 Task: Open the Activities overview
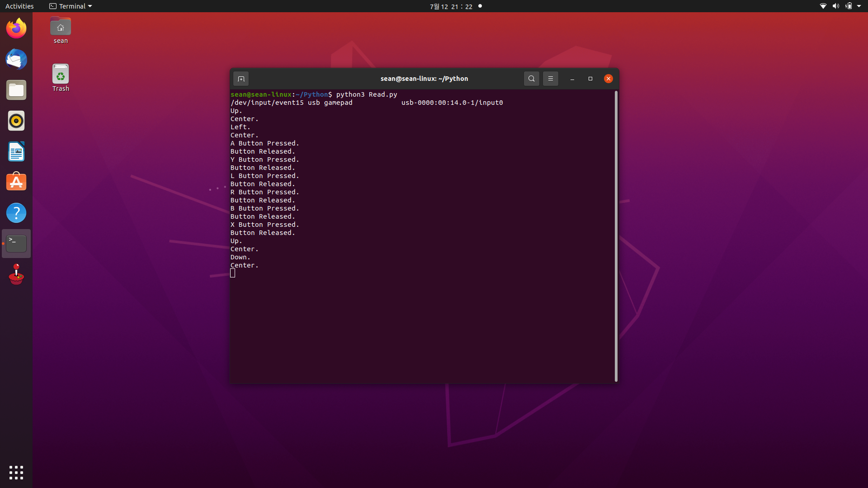19,6
